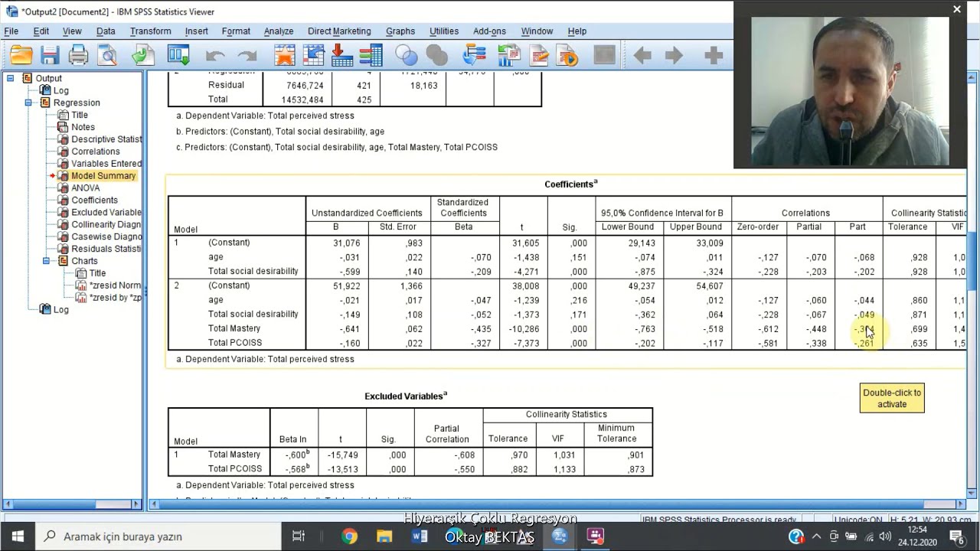Open the Analyze menu
The width and height of the screenshot is (980, 551).
(x=279, y=31)
